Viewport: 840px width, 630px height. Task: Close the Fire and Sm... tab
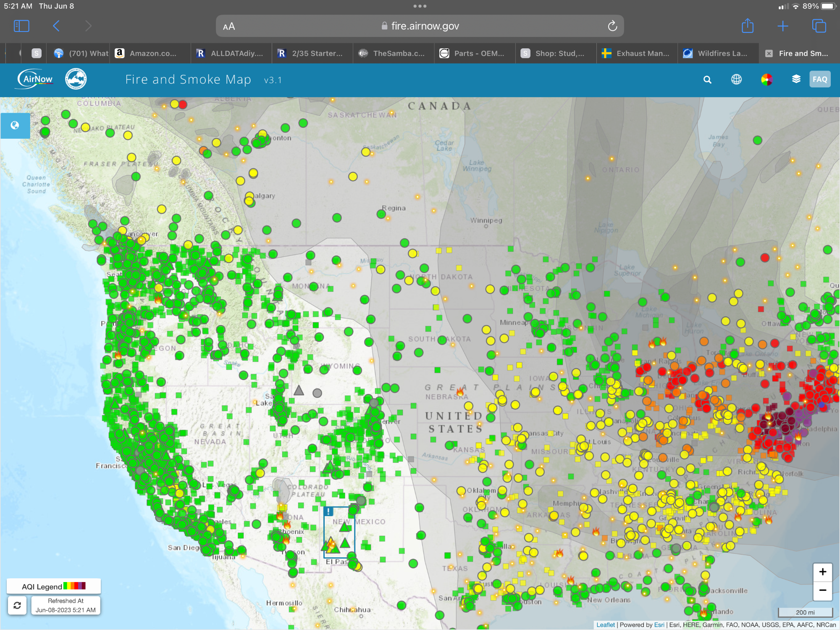769,53
